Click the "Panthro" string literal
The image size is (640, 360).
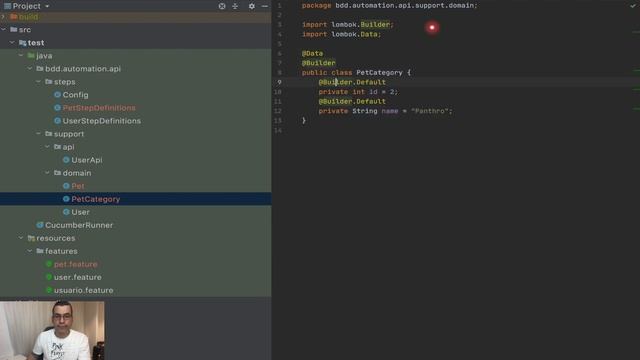tap(429, 111)
